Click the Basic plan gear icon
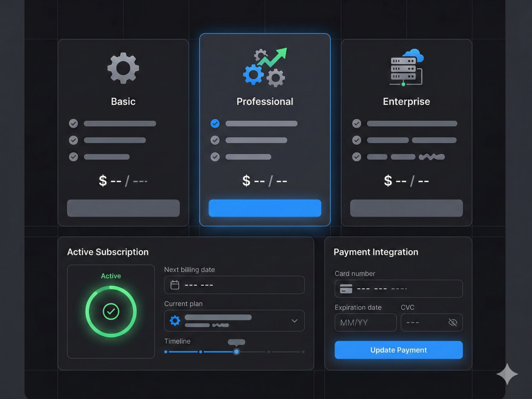This screenshot has height=399, width=532. (x=123, y=68)
